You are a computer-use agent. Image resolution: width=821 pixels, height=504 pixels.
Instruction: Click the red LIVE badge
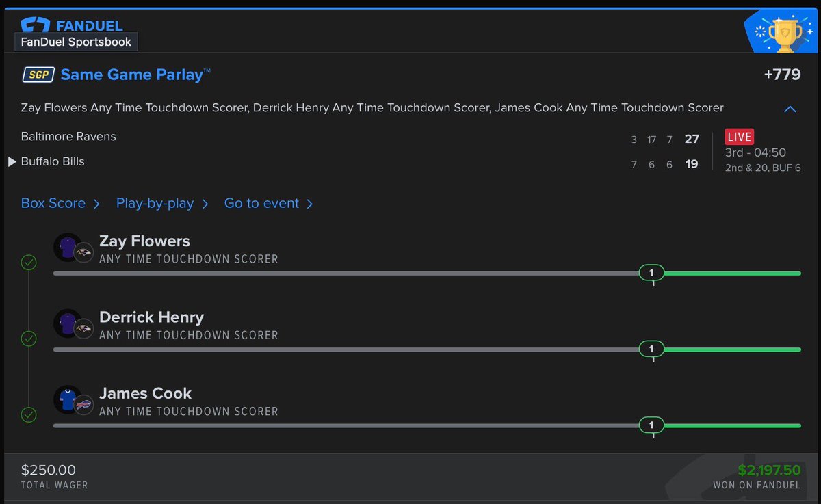740,137
